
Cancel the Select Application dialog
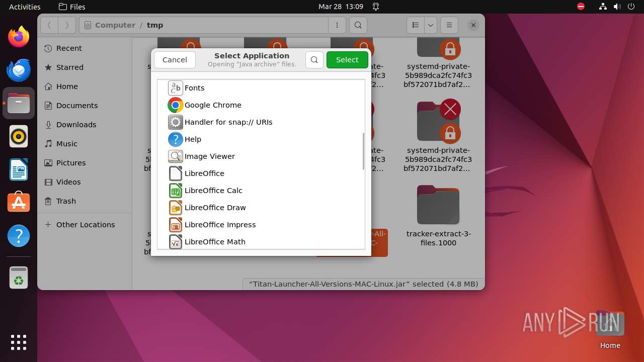pyautogui.click(x=175, y=60)
